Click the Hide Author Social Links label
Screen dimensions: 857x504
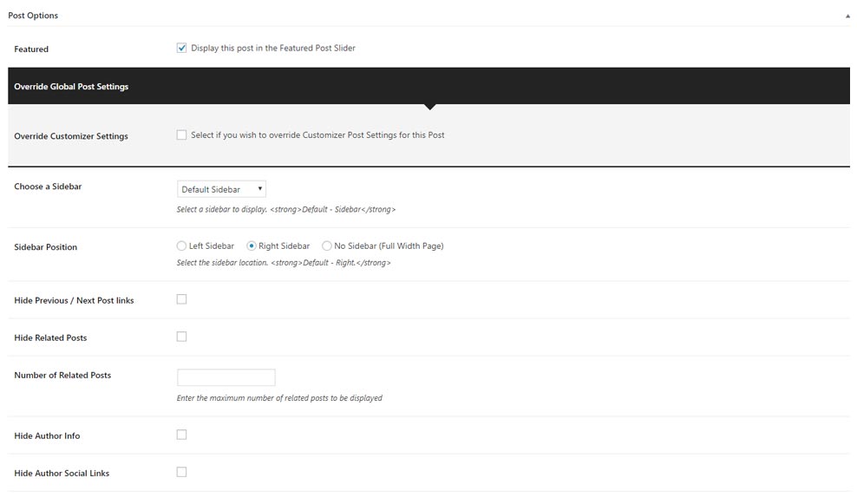point(62,474)
